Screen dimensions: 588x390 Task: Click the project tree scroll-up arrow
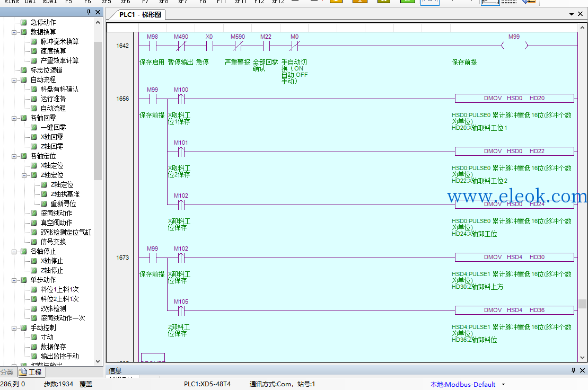pyautogui.click(x=98, y=22)
